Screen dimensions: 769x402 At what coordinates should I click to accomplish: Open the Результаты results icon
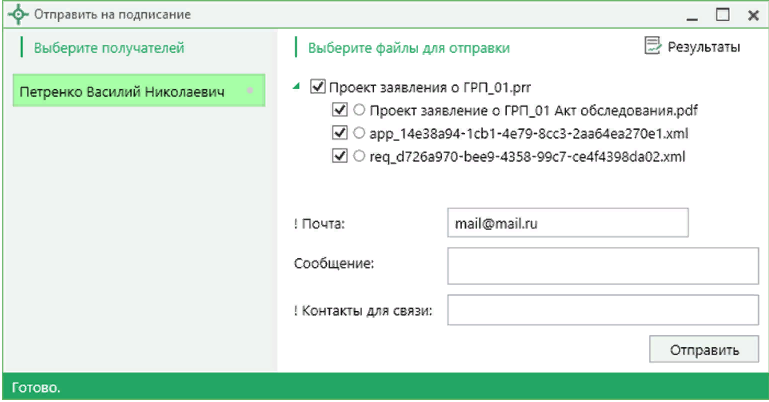coord(653,46)
